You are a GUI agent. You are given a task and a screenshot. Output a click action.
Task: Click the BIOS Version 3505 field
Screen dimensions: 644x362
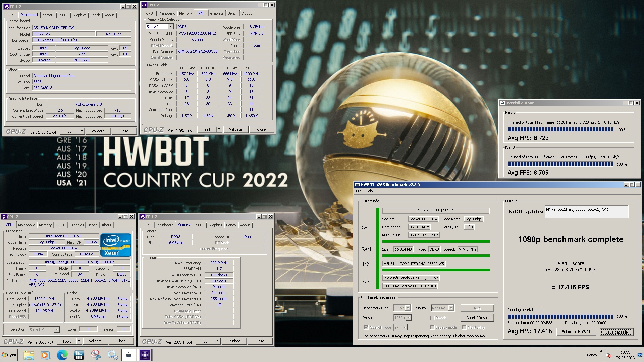pyautogui.click(x=82, y=82)
